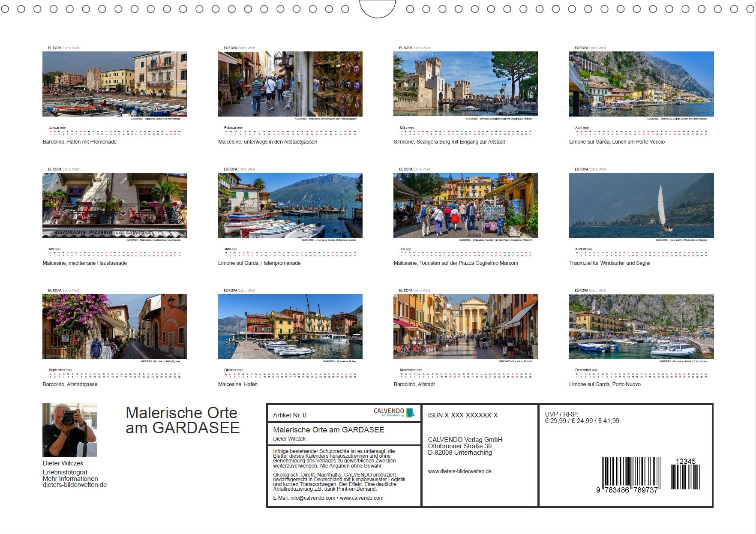
Task: Select the July Piazza Guglielmo Marconi photo
Action: click(x=465, y=205)
